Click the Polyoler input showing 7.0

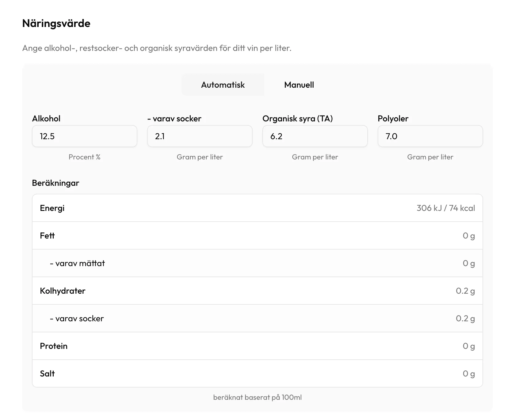click(430, 136)
